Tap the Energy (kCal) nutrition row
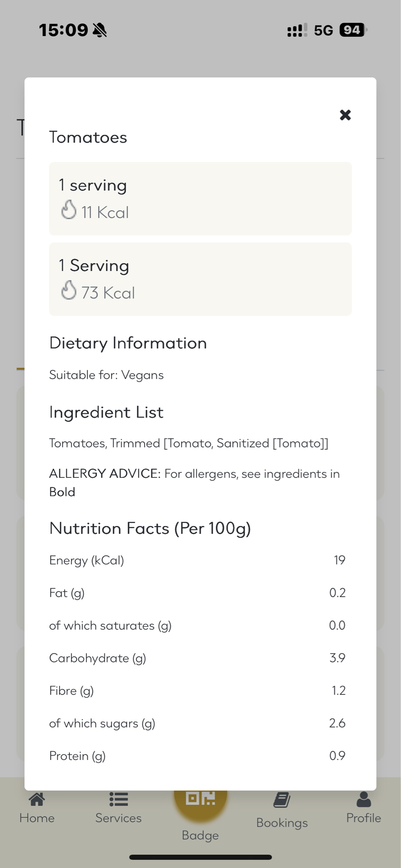Image resolution: width=401 pixels, height=868 pixels. pos(197,560)
